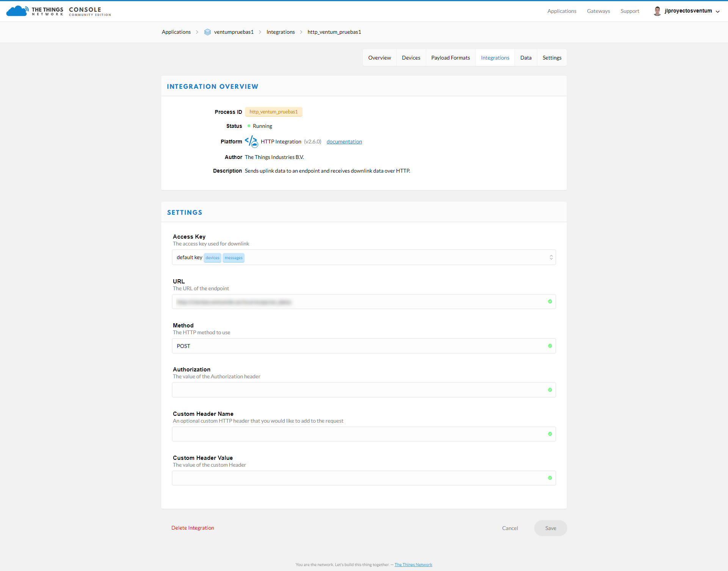Focus the Method input containing POST
The height and width of the screenshot is (571, 728).
pyautogui.click(x=364, y=346)
